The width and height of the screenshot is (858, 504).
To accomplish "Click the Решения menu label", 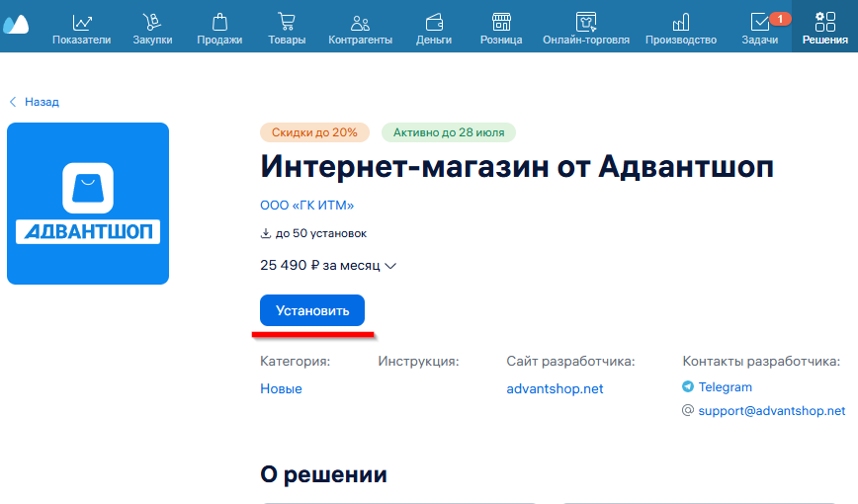I will coord(825,40).
